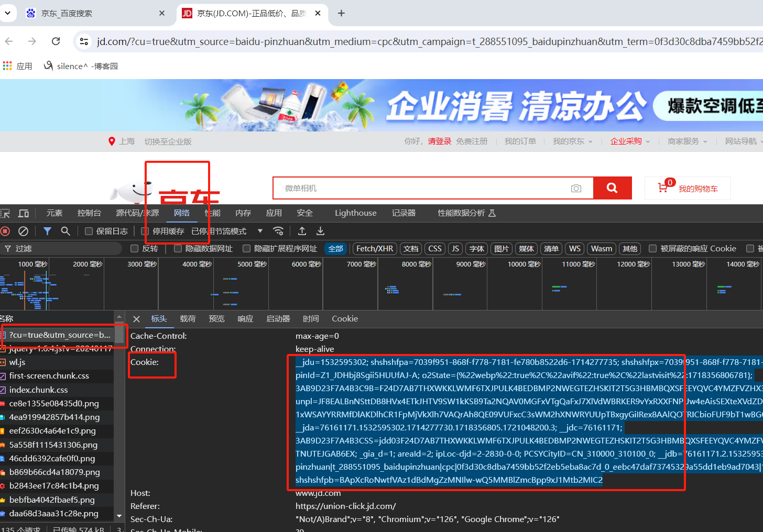This screenshot has width=763, height=532.
Task: Click the 我的订单 link
Action: [520, 141]
